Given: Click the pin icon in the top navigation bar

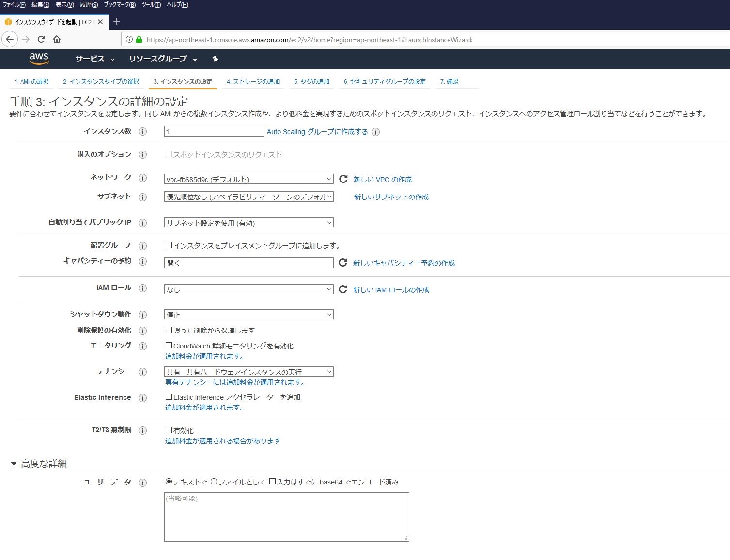Looking at the screenshot, I should pyautogui.click(x=215, y=59).
